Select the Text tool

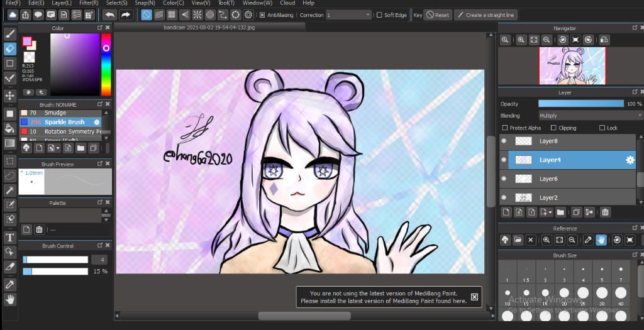[10, 237]
